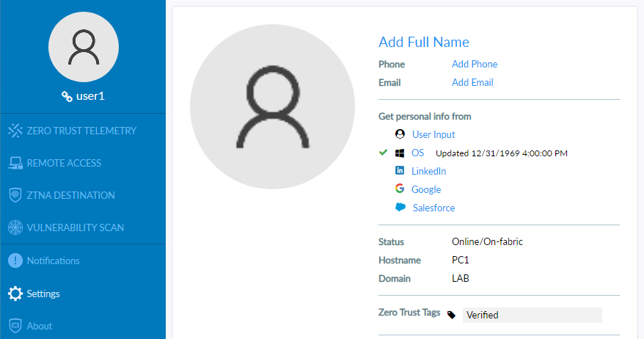Click the Google logo icon

tap(400, 189)
